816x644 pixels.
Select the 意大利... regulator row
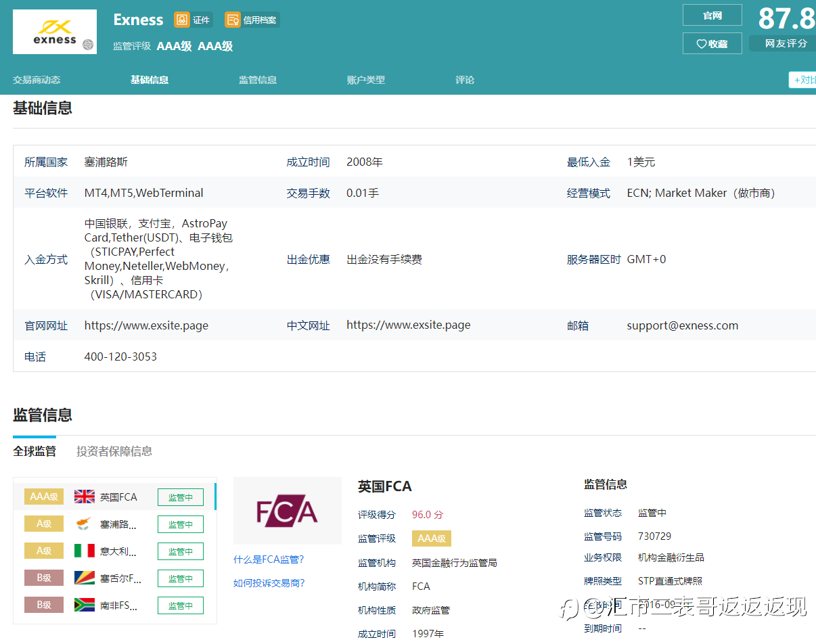click(114, 551)
